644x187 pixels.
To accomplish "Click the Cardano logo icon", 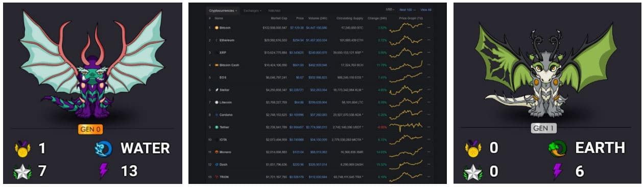I will (217, 115).
